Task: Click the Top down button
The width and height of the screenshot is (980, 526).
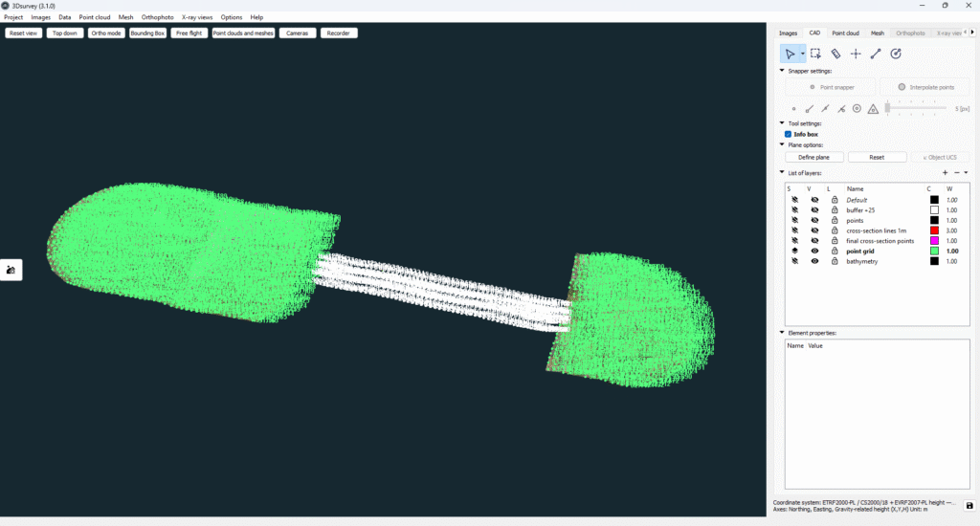Action: click(65, 33)
